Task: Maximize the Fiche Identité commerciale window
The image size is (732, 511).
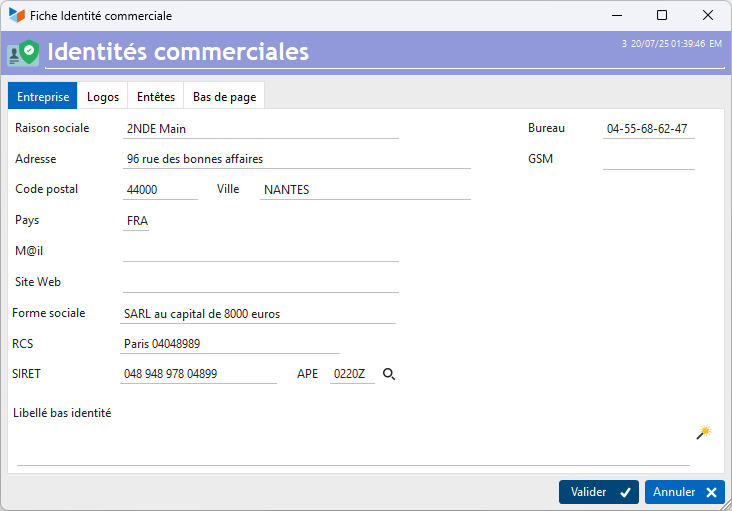Action: [662, 15]
